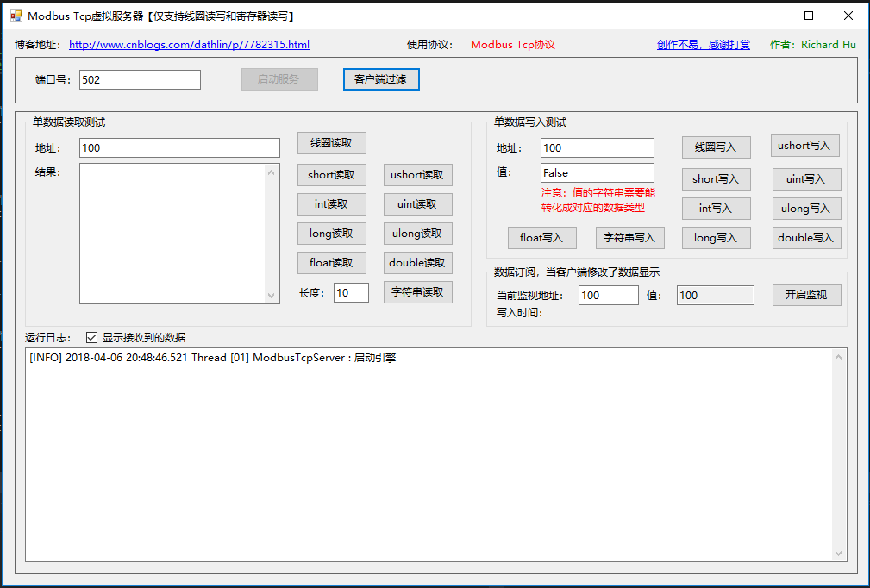Click the read-only monitor 值 field
870x588 pixels.
(716, 295)
